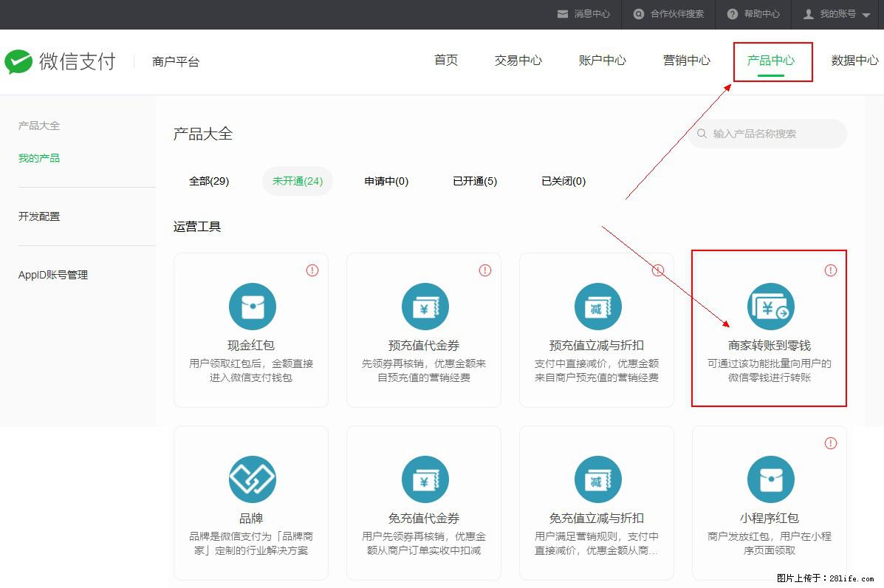Screen dimensions: 884x588
Task: Open 我的产品 in the sidebar
Action: [38, 157]
